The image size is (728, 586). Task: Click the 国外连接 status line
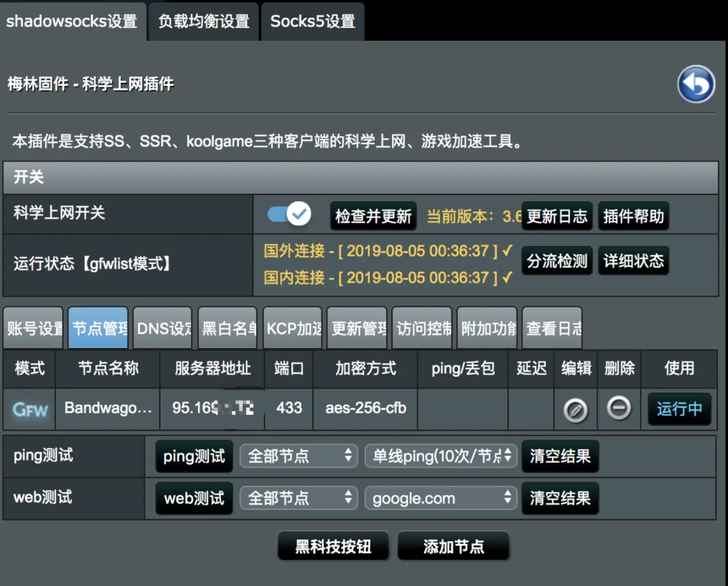coord(387,251)
